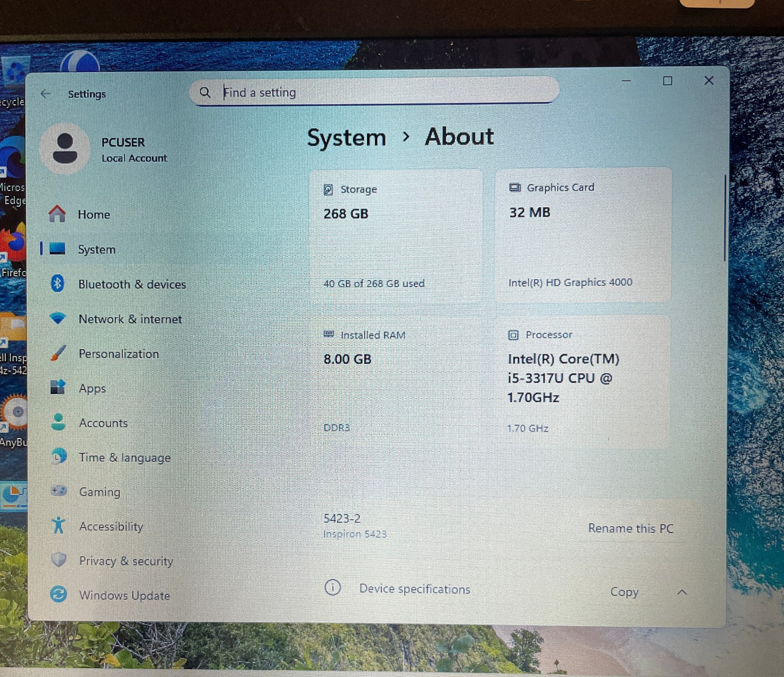Click the back arrow in Settings
This screenshot has height=677, width=784.
(46, 94)
